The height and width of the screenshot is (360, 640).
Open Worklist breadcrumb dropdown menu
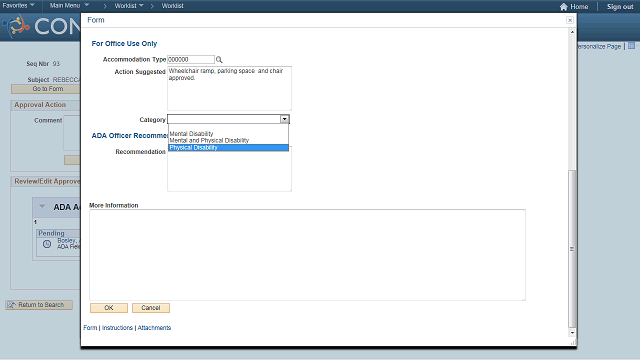129,6
